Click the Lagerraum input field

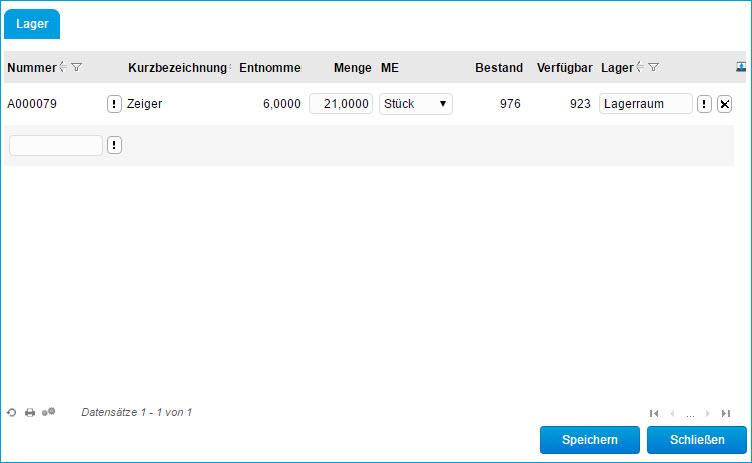[646, 104]
